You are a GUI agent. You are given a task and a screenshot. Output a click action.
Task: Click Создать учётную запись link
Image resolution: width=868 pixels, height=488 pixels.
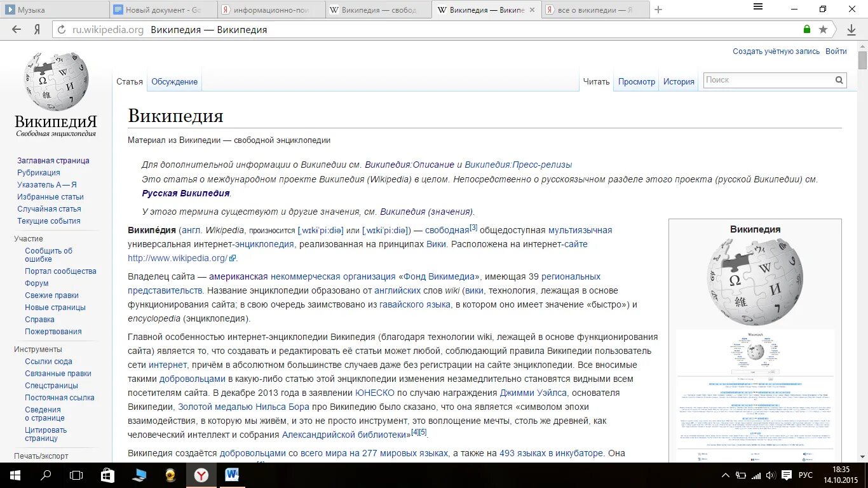tap(776, 51)
